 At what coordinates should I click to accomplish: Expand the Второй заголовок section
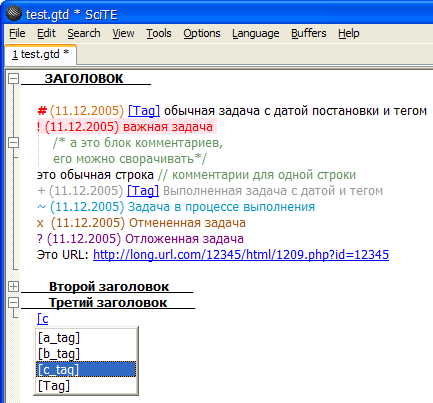pos(13,286)
